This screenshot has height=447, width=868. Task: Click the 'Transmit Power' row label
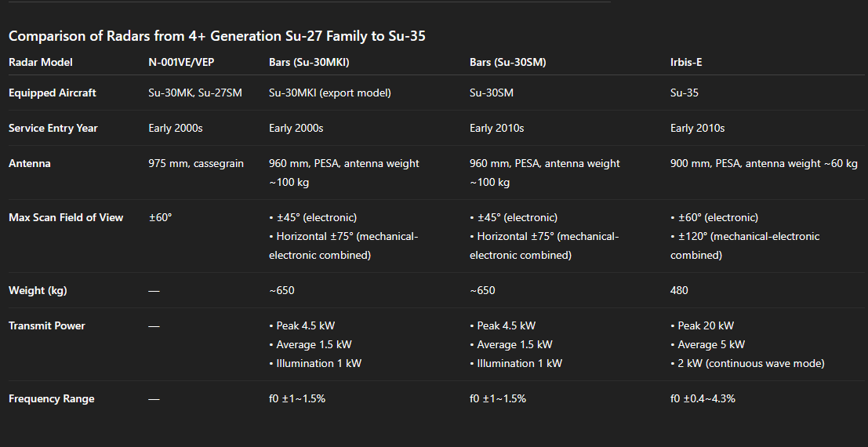[46, 325]
